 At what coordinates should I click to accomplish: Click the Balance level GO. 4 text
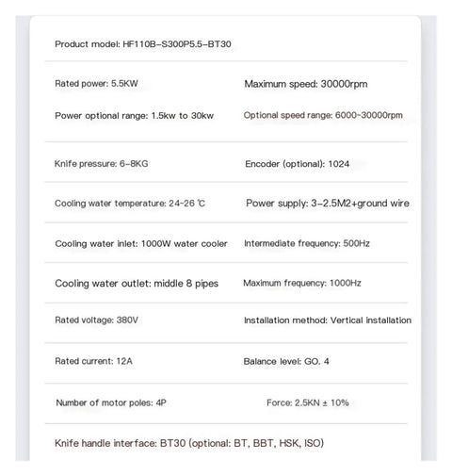[286, 362]
